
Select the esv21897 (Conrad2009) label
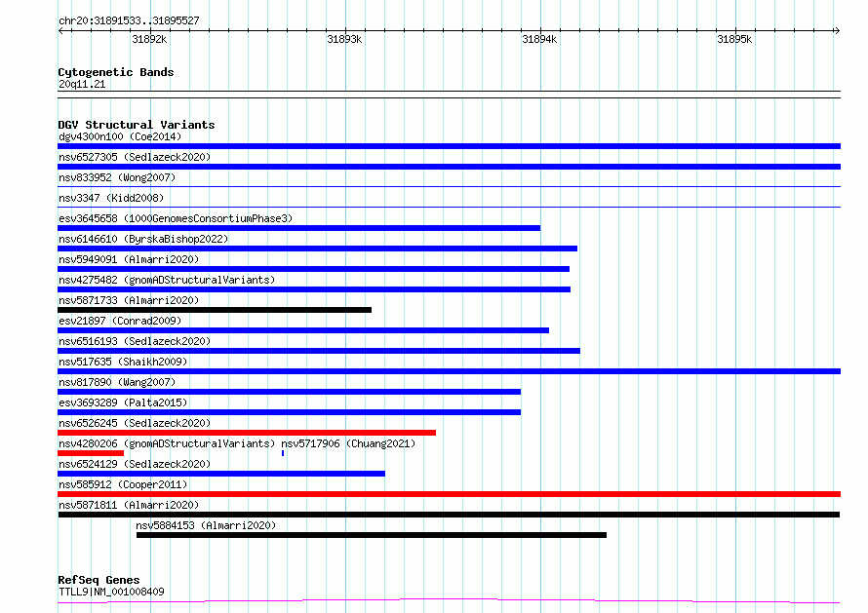[120, 321]
